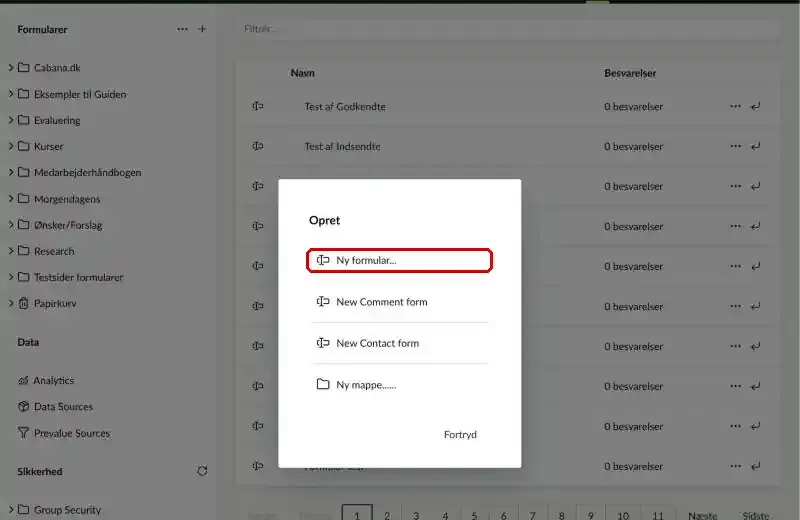Click the Besvarelser column header
800x520 pixels.
[x=630, y=73]
